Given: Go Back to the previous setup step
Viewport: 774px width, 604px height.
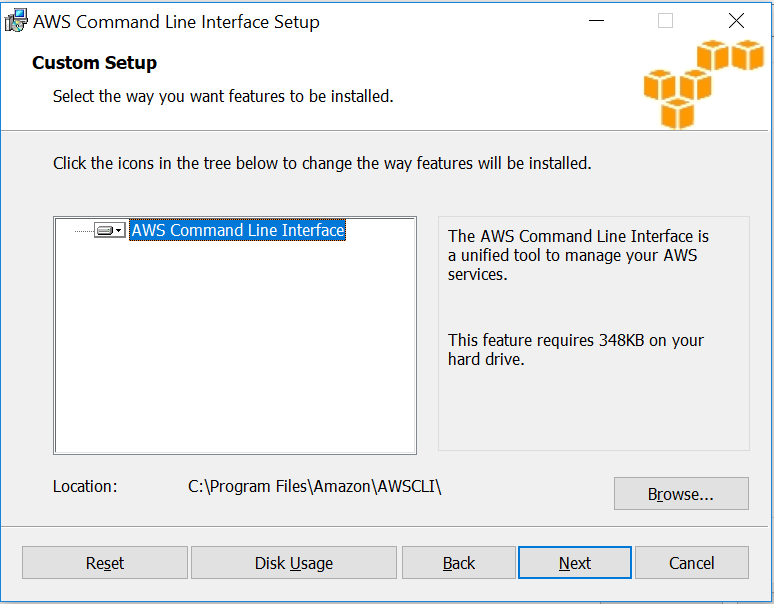Looking at the screenshot, I should [x=459, y=563].
